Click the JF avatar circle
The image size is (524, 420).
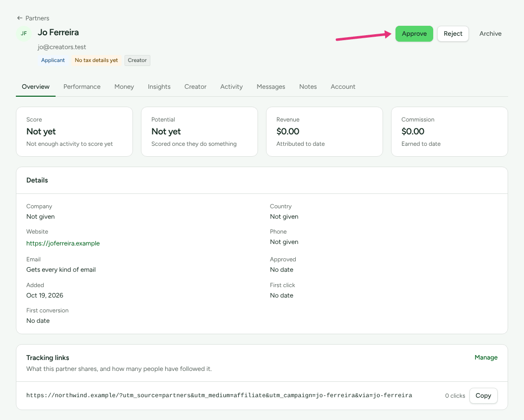24,33
